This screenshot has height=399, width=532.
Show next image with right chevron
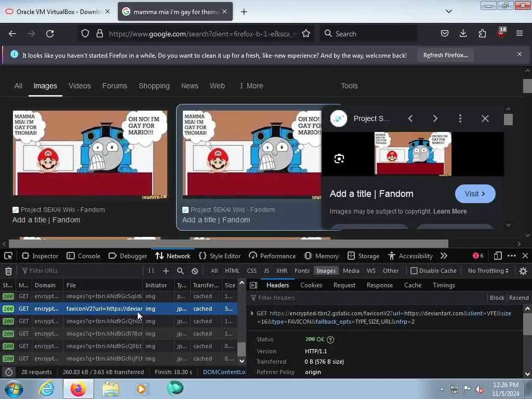435,118
